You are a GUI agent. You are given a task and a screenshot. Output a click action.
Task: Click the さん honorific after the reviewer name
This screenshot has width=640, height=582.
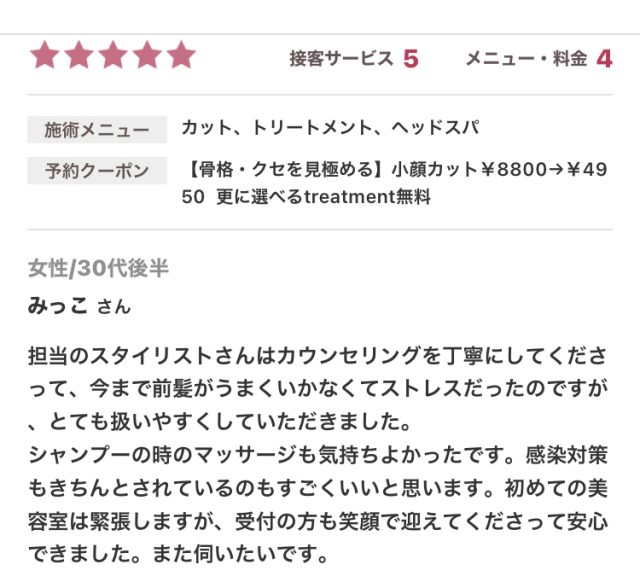[114, 308]
